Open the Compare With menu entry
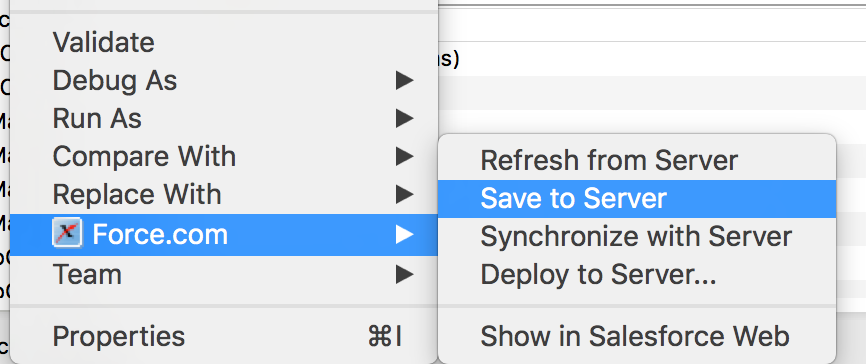 (x=144, y=156)
